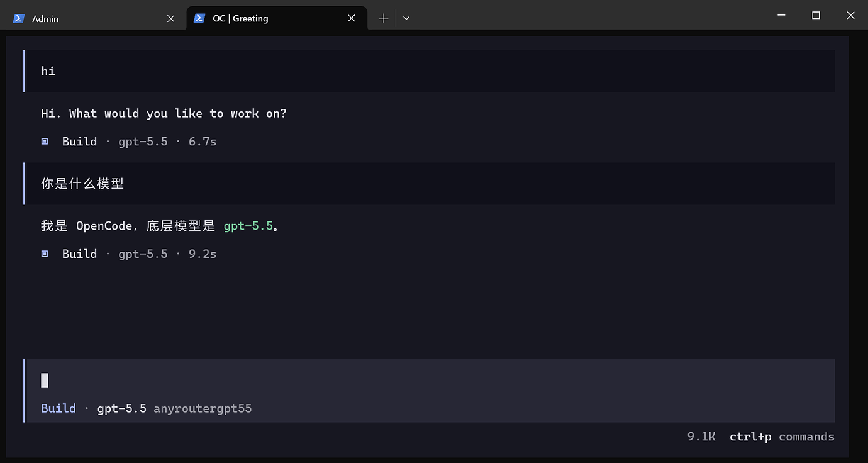Expand the new tab profile dropdown
Image resolution: width=868 pixels, height=463 pixels.
tap(406, 18)
